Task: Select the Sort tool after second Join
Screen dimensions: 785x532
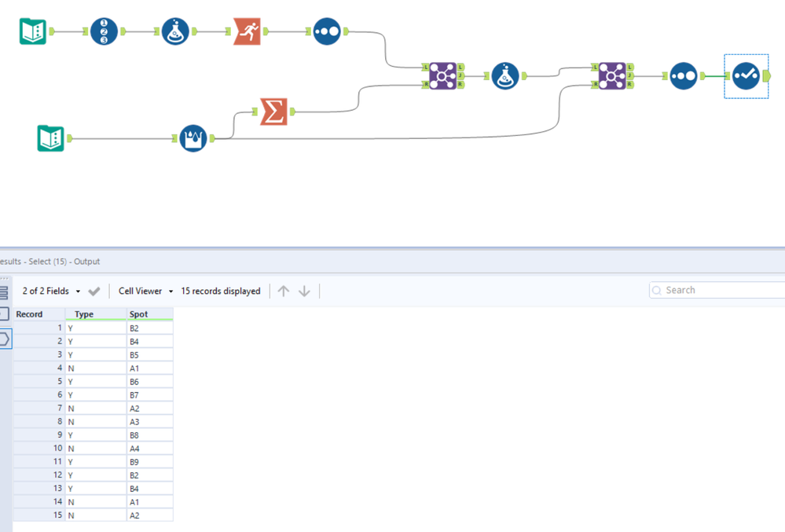Action: [x=684, y=76]
